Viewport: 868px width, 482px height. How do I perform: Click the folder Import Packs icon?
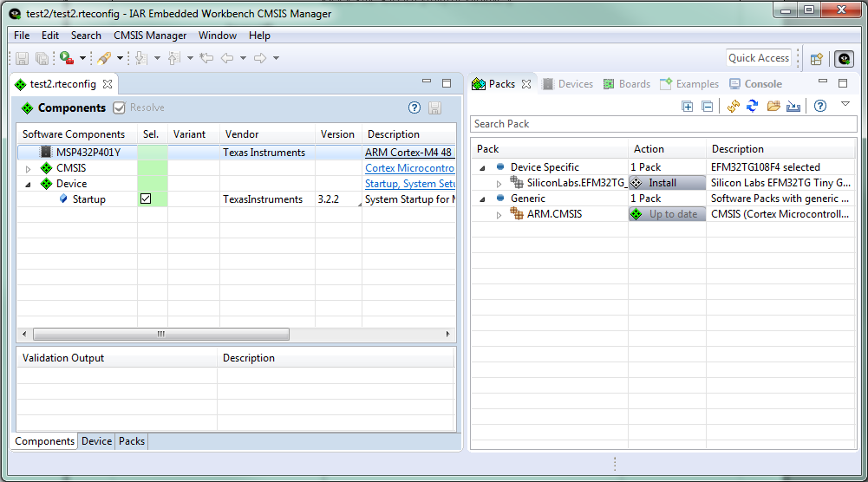[773, 107]
